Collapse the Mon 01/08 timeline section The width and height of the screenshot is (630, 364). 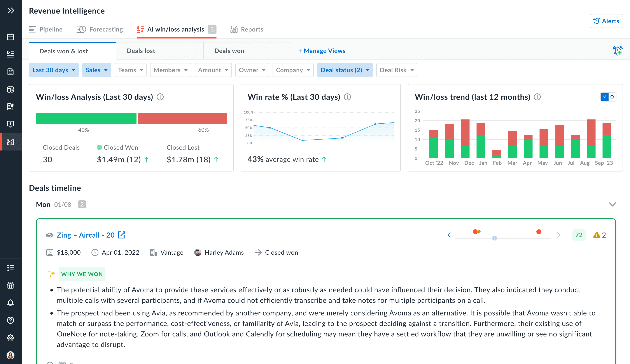[612, 205]
